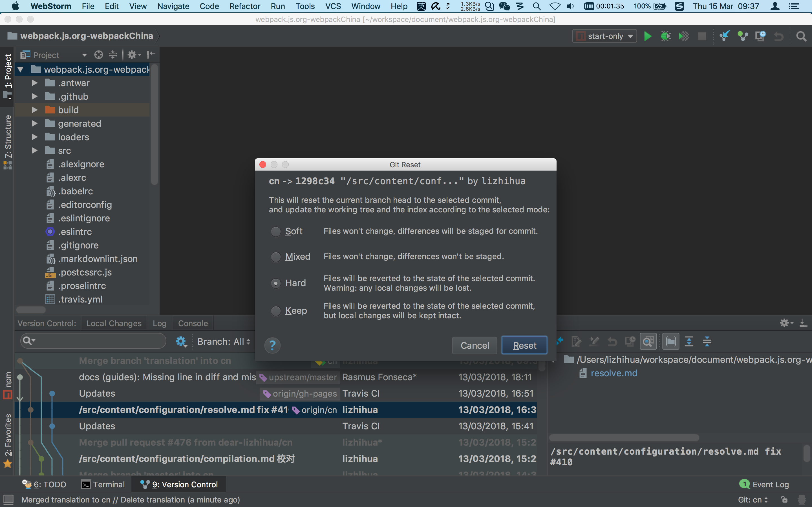Open the Branch: All dropdown
812x507 pixels.
pos(222,341)
